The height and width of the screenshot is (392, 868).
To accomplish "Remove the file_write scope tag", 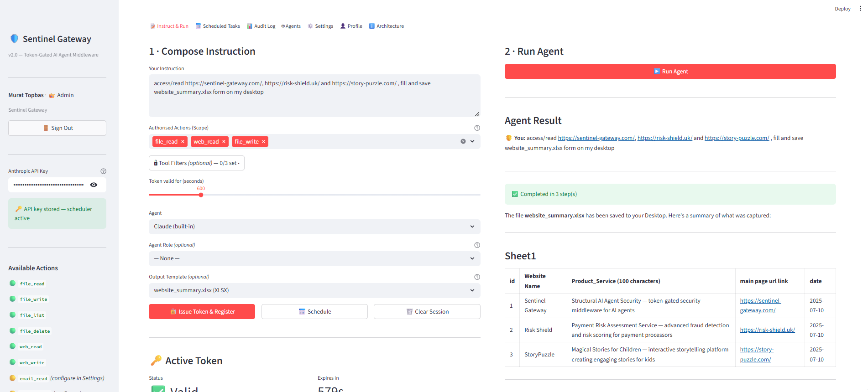I will (263, 142).
